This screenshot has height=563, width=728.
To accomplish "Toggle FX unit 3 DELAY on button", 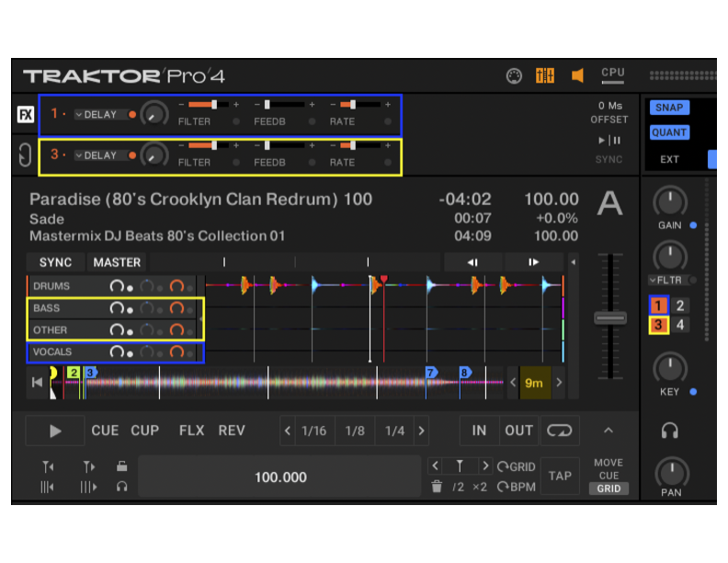I will tap(132, 155).
